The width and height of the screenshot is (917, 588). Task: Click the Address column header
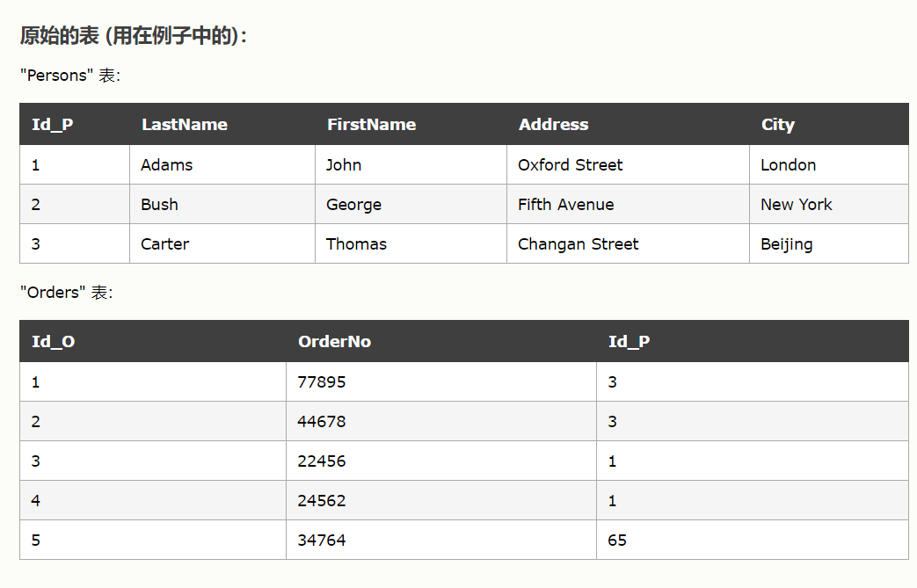tap(554, 125)
